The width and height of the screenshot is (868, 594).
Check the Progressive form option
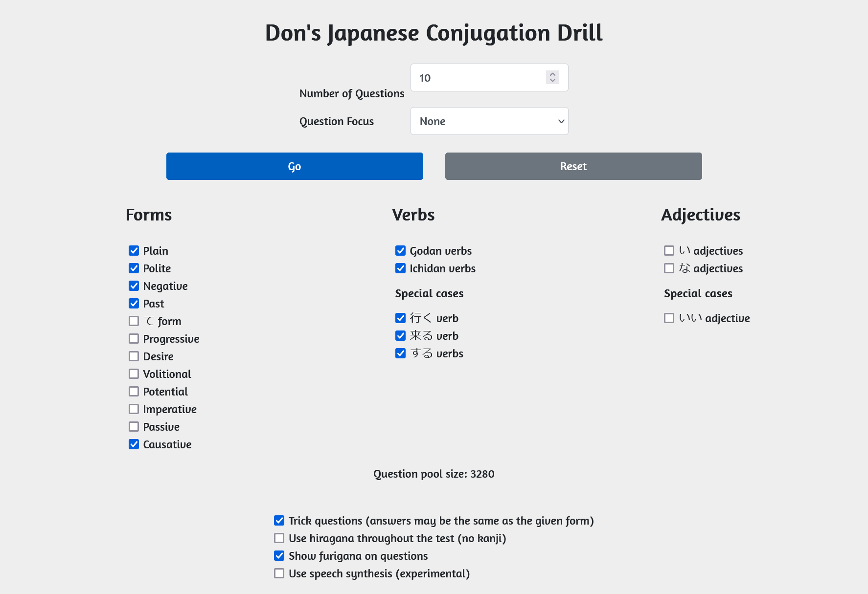[134, 338]
